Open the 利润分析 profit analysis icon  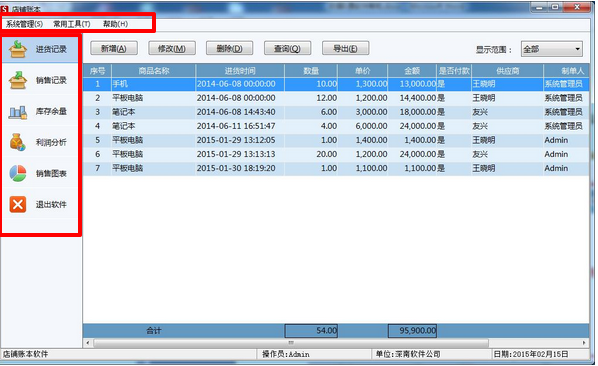(x=18, y=143)
